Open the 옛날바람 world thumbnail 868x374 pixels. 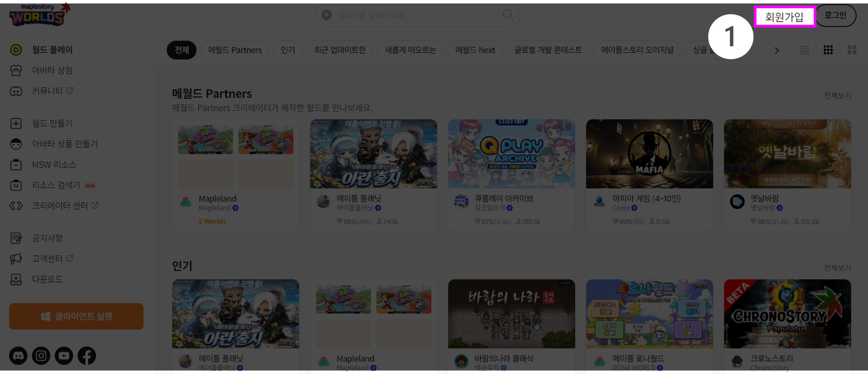tap(788, 154)
